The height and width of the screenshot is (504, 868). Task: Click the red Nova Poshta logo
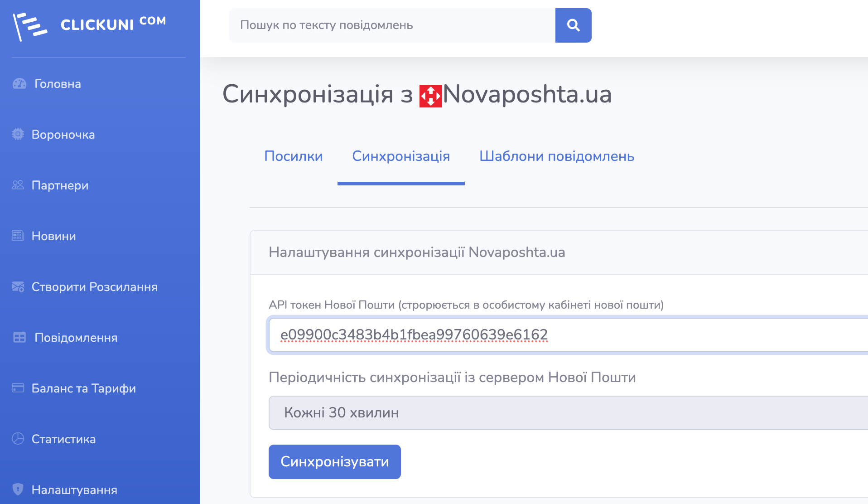430,96
